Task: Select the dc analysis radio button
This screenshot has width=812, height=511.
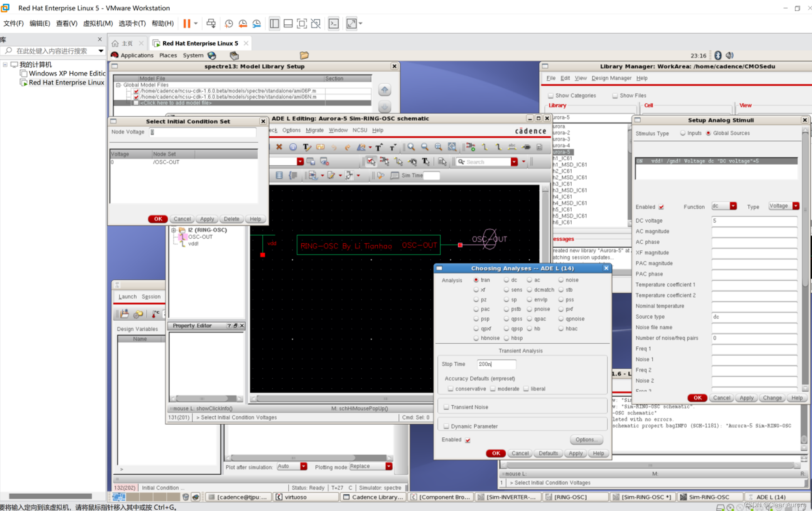Action: 506,280
